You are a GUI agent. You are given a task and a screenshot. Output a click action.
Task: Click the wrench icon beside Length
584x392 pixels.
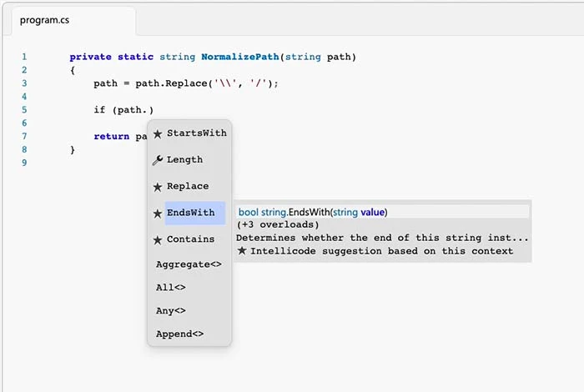(158, 160)
